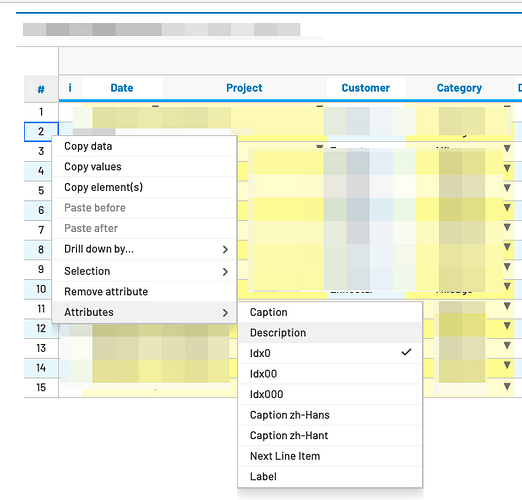The height and width of the screenshot is (500, 522).
Task: Select row number 8
Action: pos(41,249)
